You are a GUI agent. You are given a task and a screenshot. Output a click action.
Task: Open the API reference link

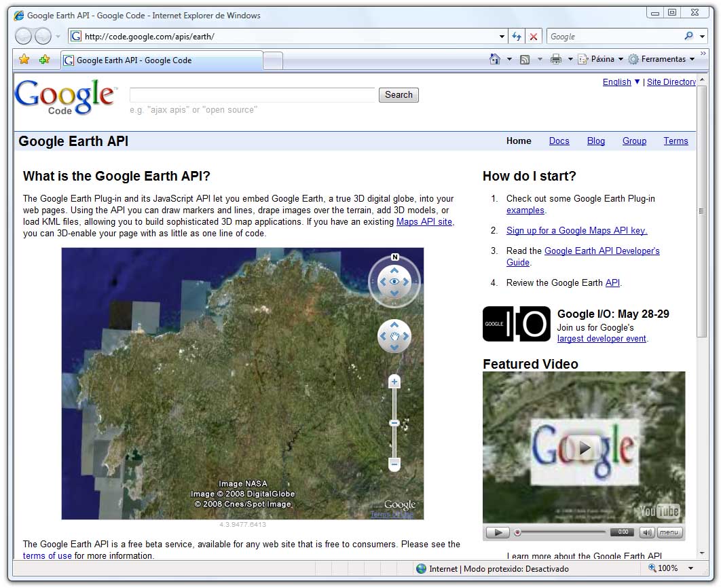pyautogui.click(x=612, y=282)
